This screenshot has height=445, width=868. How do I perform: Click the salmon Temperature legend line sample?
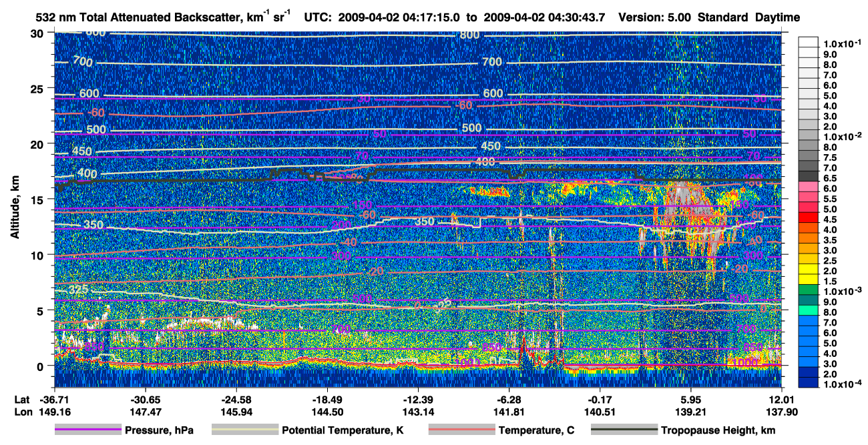point(461,430)
